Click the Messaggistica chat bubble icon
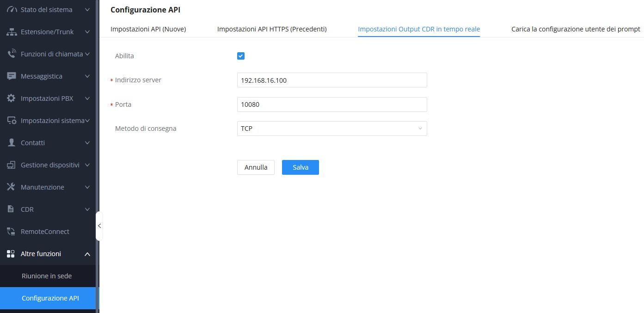Image resolution: width=644 pixels, height=313 pixels. click(12, 76)
